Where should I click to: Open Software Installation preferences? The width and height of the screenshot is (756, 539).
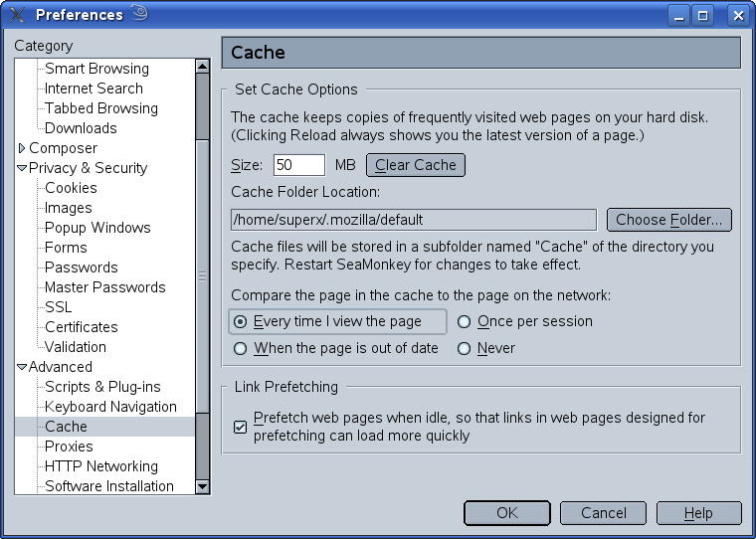[x=109, y=486]
